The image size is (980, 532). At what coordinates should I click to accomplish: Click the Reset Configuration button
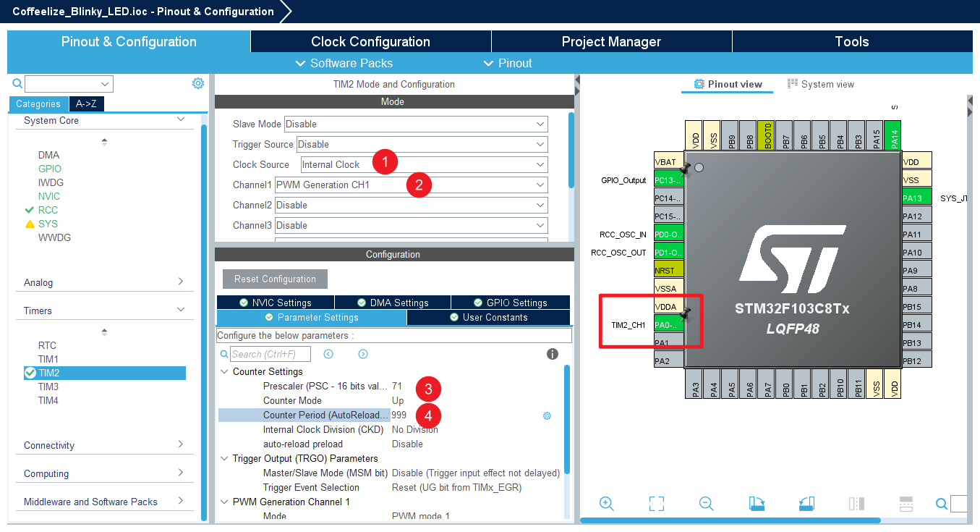(275, 279)
